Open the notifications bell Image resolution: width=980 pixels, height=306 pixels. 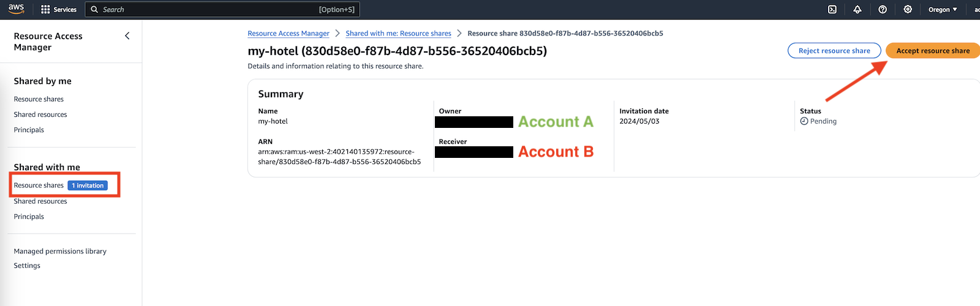pos(858,10)
